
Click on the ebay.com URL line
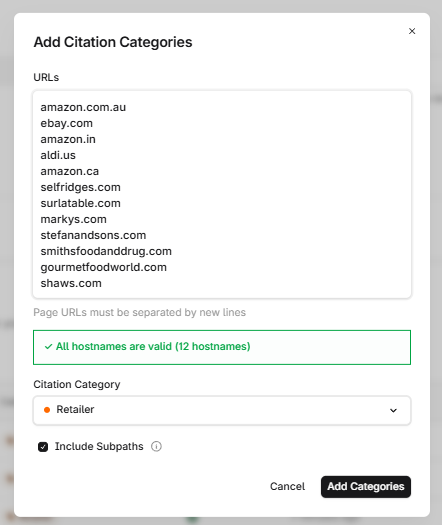coord(66,123)
